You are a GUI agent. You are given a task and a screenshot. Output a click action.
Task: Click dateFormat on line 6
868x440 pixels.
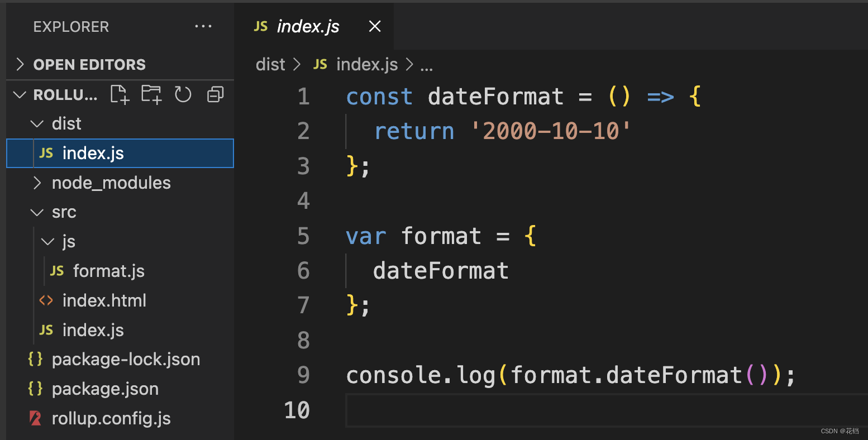[441, 271]
